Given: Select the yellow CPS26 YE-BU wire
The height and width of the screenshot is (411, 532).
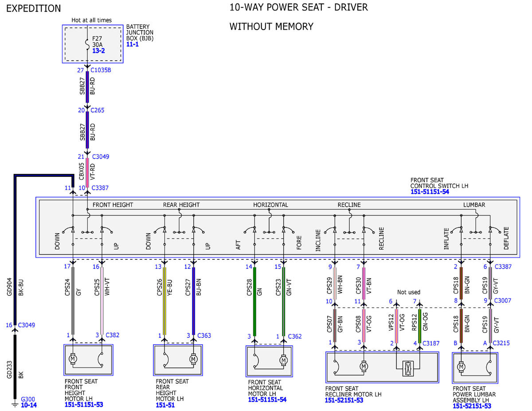Looking at the screenshot, I should [x=164, y=300].
